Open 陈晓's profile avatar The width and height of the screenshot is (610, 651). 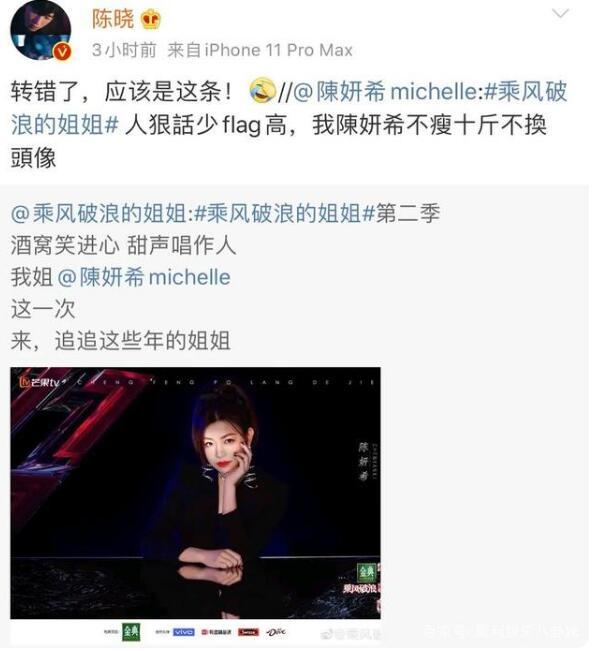point(40,31)
